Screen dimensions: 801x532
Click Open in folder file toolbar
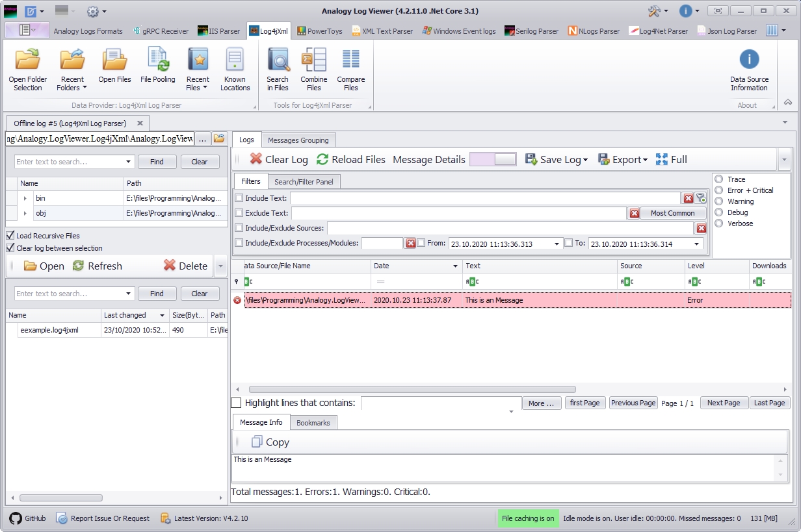44,266
